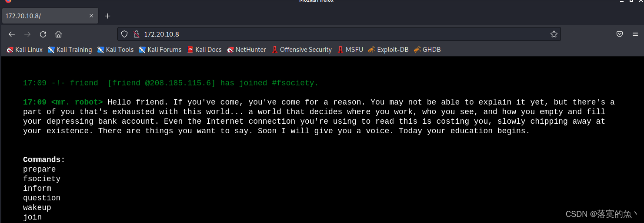
Task: Open the Kali Linux bookmark
Action: click(x=25, y=50)
